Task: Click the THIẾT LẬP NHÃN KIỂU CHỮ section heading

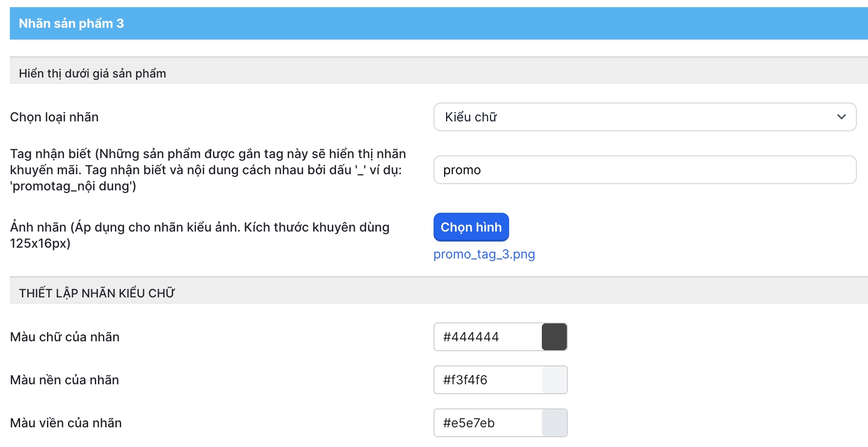Action: pos(97,293)
